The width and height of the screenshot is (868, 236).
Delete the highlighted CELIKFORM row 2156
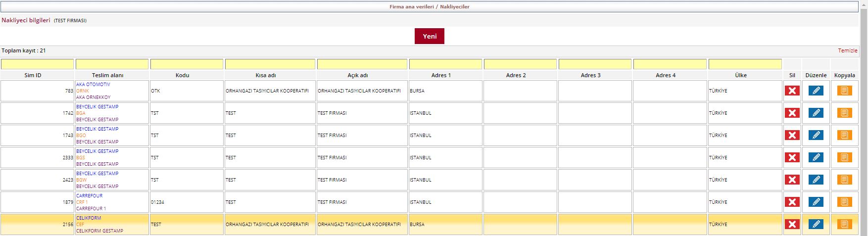click(792, 224)
